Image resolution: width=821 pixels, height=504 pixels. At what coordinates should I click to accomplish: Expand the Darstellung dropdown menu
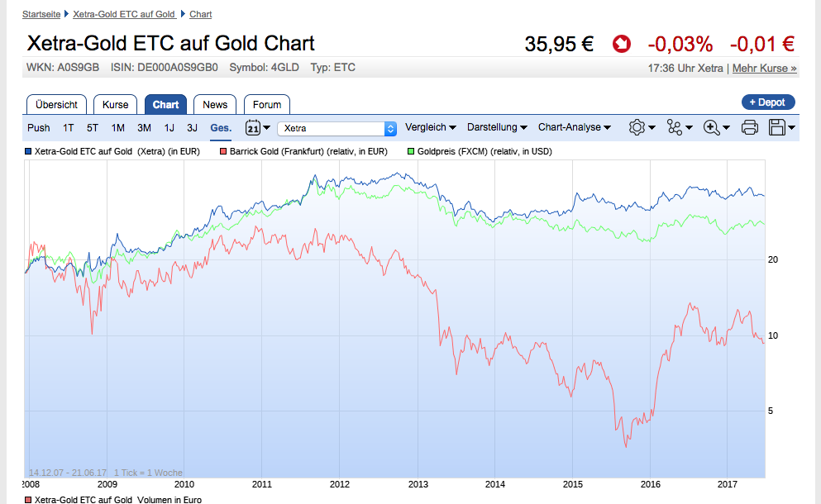tap(497, 127)
